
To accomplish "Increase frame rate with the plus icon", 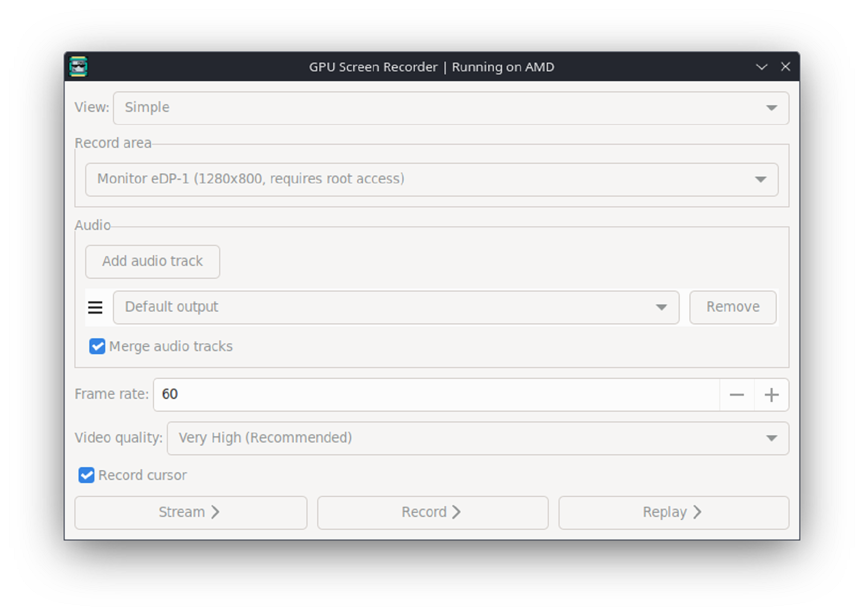I will pos(771,395).
